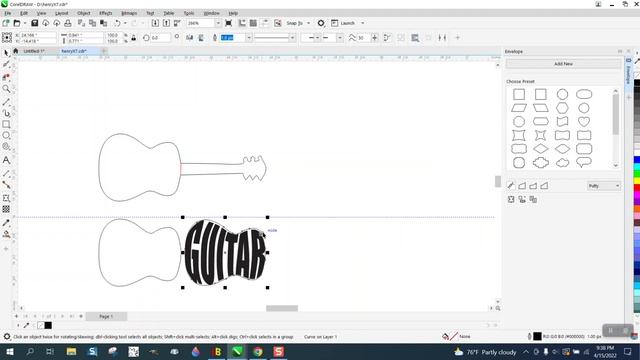Click the Undo arrow icon
640x360 pixels.
pyautogui.click(x=117, y=23)
